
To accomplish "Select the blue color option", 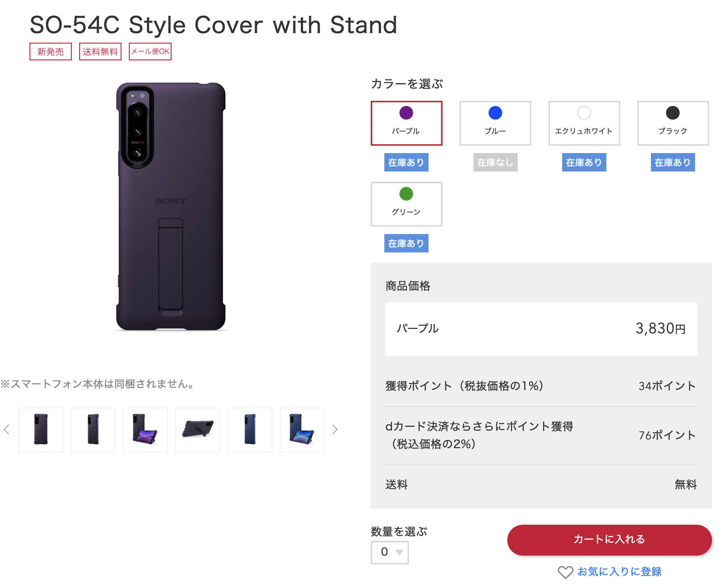I will click(x=495, y=123).
